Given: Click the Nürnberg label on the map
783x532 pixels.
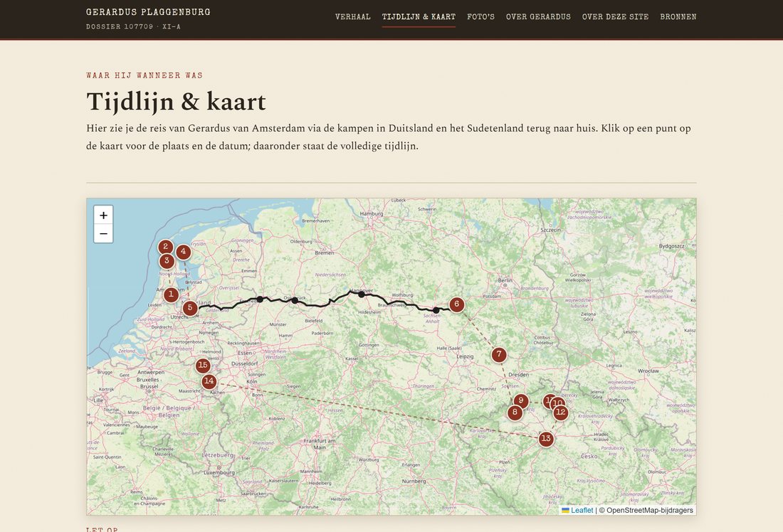Looking at the screenshot, I should [x=414, y=481].
